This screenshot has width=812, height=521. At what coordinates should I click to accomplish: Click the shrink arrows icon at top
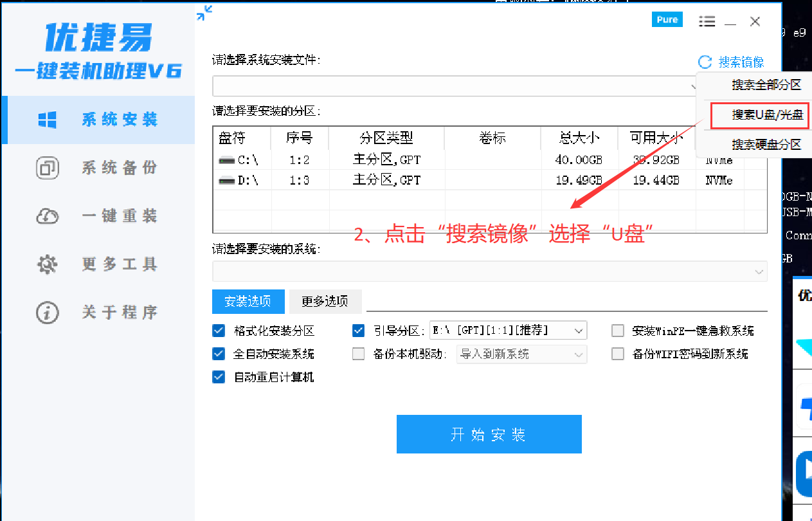click(204, 12)
